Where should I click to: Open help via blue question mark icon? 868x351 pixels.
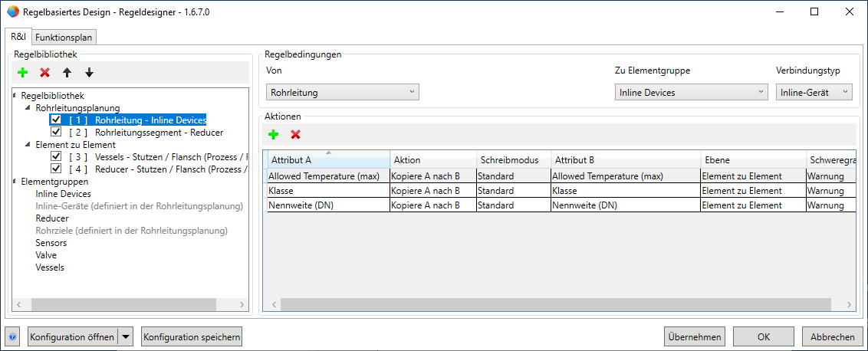point(13,337)
